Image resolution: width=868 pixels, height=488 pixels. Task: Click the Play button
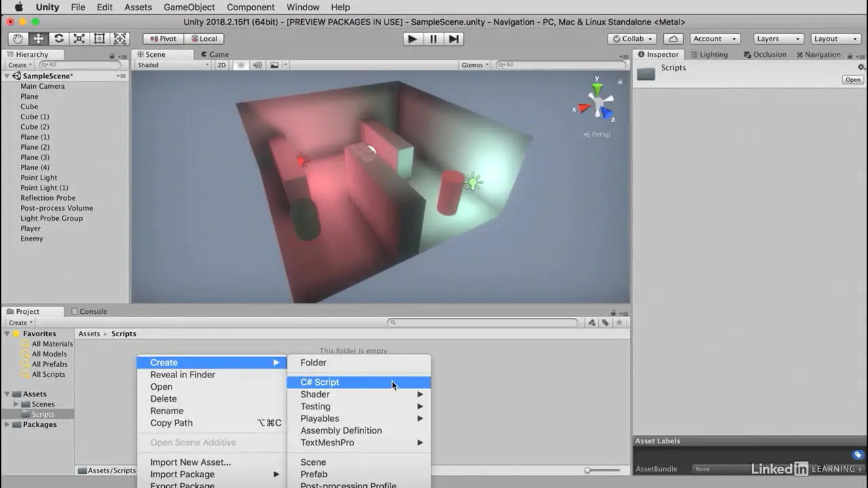(x=412, y=39)
